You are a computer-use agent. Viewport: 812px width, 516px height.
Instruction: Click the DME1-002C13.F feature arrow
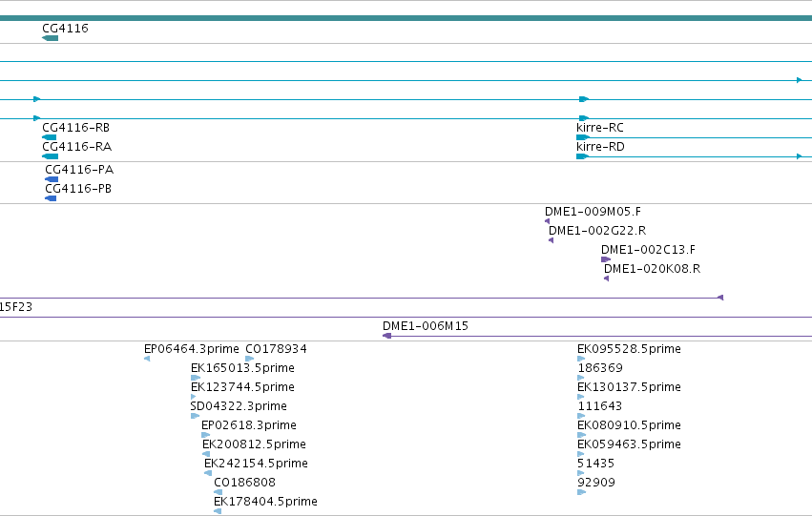point(606,259)
